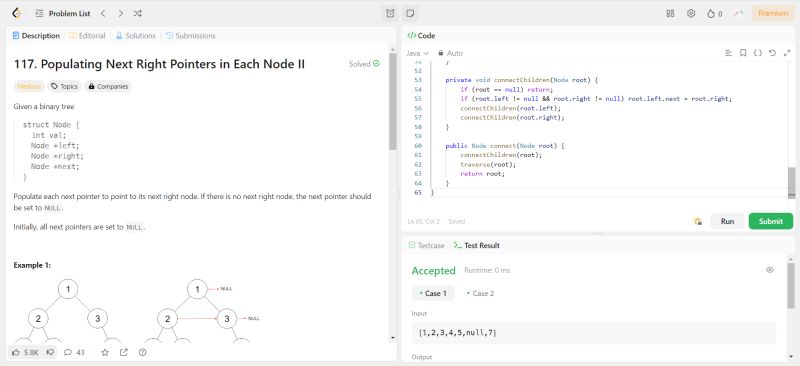The width and height of the screenshot is (800, 366).
Task: Click the Run button
Action: [727, 221]
